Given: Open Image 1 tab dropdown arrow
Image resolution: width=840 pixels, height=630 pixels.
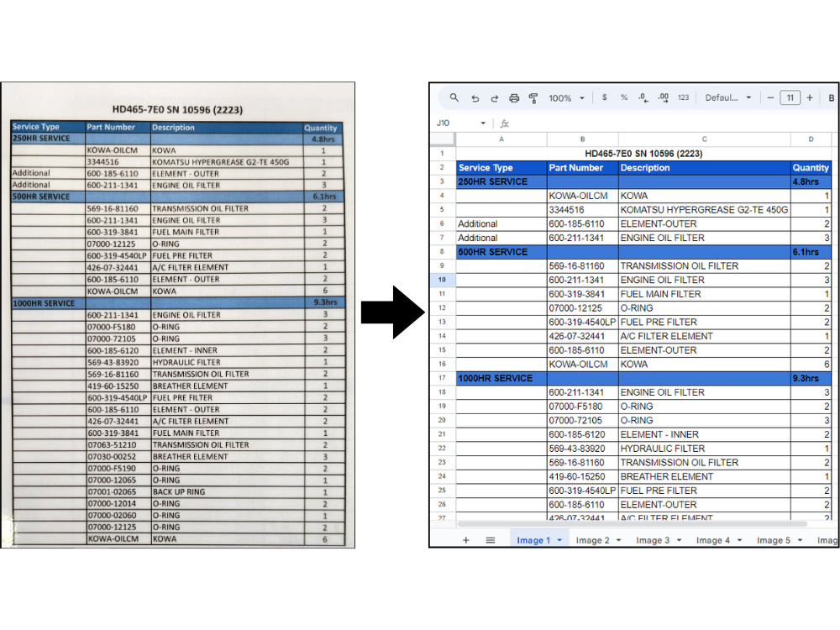Looking at the screenshot, I should click(559, 540).
